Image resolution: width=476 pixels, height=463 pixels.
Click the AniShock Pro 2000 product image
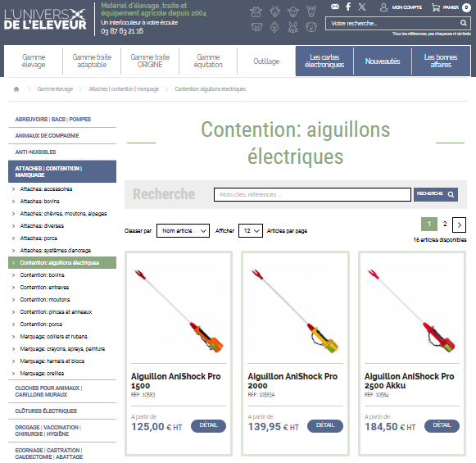295,310
